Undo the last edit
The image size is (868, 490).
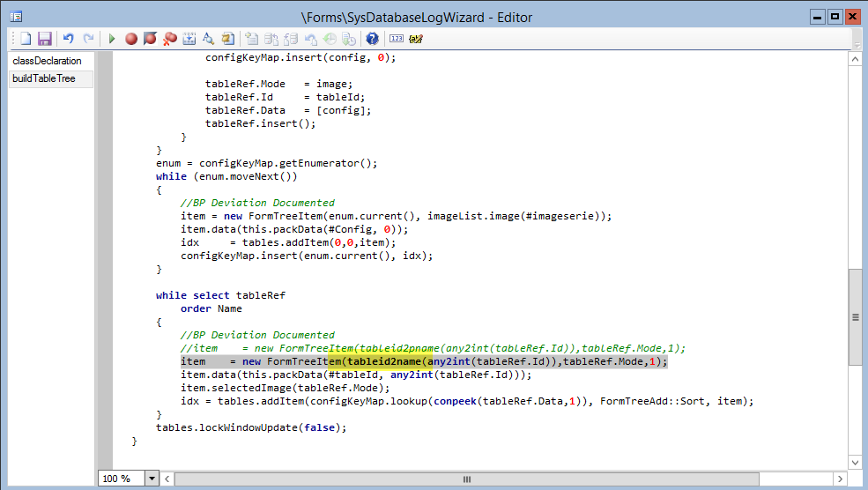click(69, 39)
